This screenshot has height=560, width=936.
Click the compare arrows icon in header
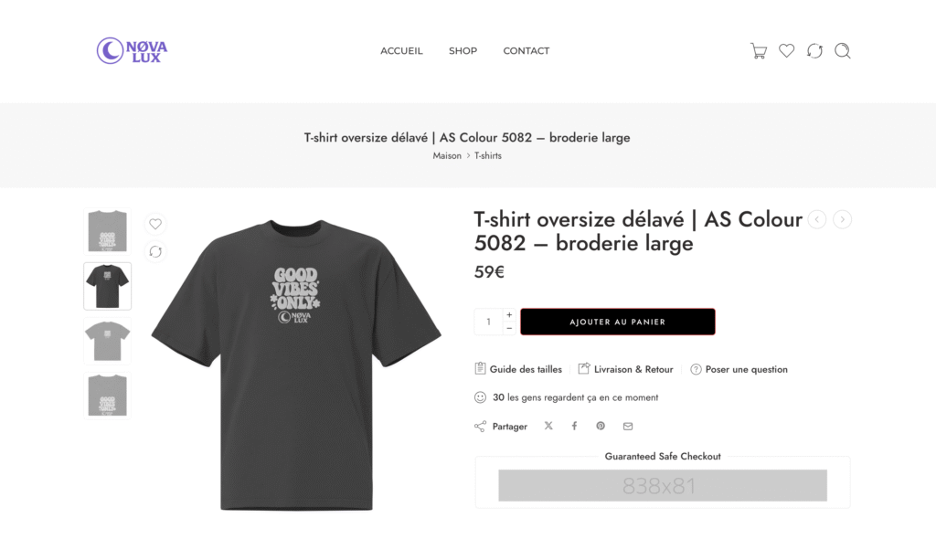[x=814, y=51]
